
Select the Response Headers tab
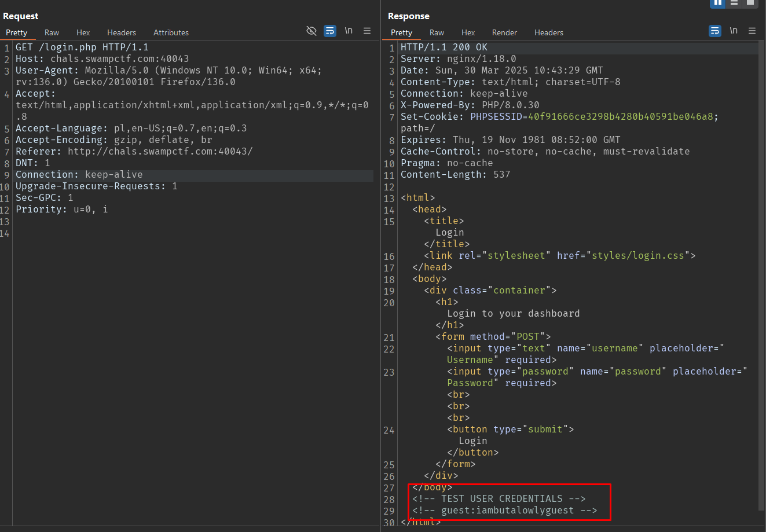pos(549,32)
